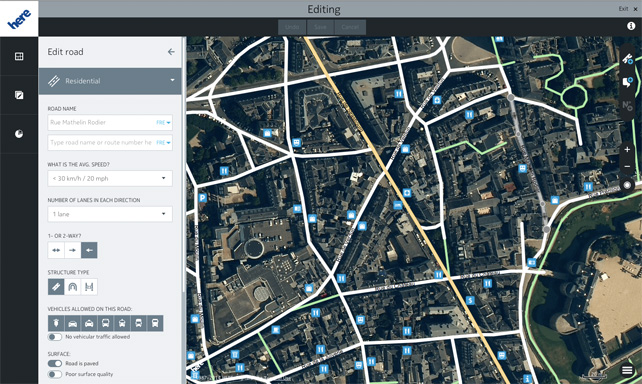Click the Save button
The width and height of the screenshot is (642, 384).
point(320,27)
